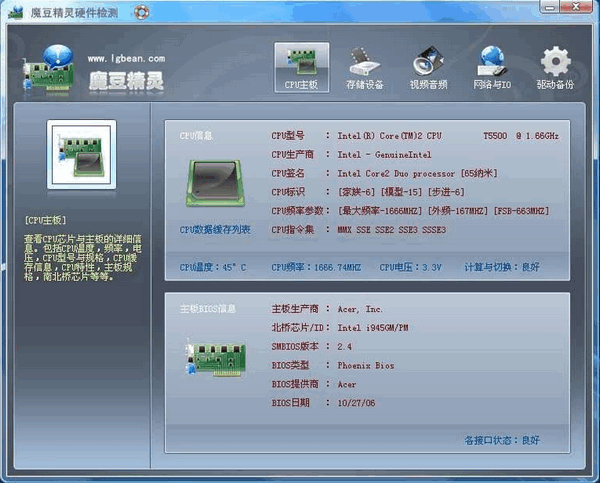600x483 pixels.
Task: Click the 计算与切换 status text
Action: click(x=502, y=267)
